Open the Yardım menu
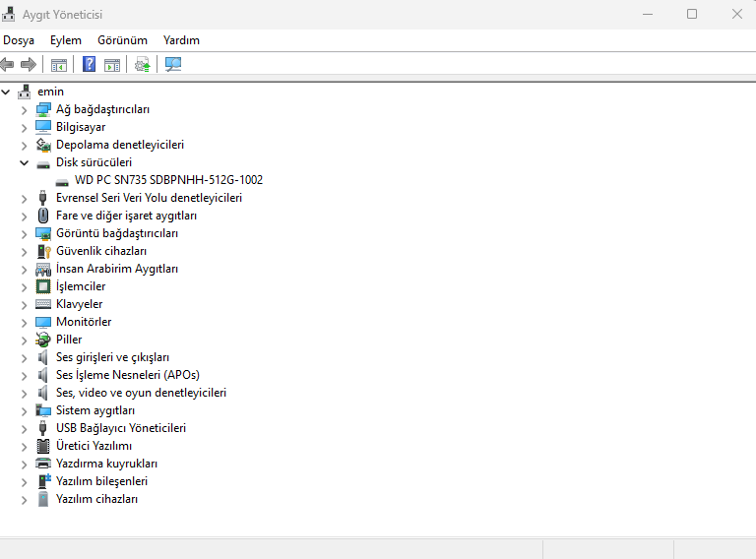Viewport: 756px width, 559px height. (181, 40)
